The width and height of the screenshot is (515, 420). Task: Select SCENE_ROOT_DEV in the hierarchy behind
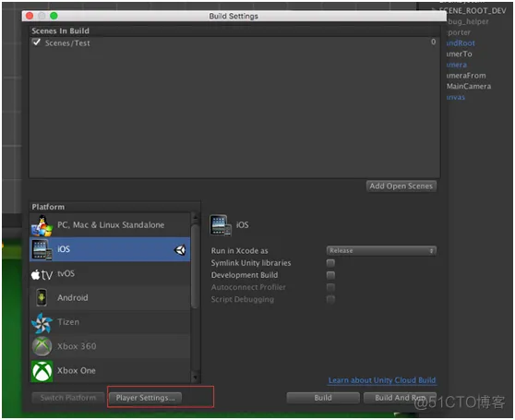(473, 11)
